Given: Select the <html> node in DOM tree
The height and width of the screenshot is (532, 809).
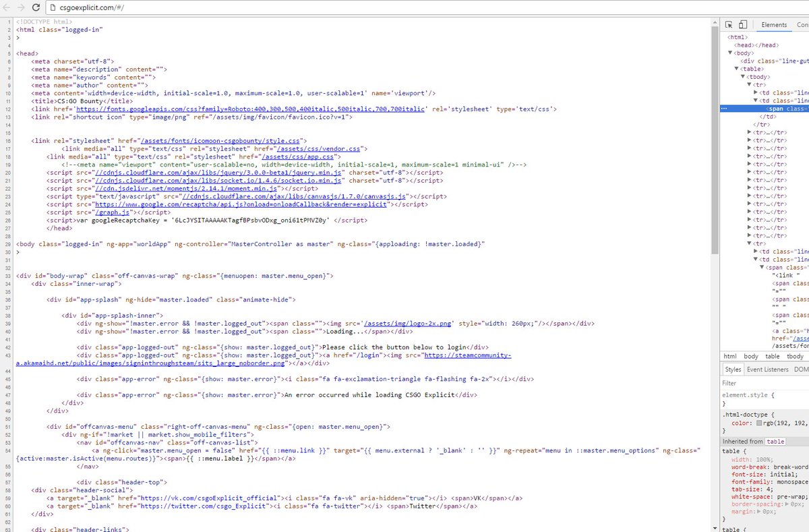Looking at the screenshot, I should (738, 37).
